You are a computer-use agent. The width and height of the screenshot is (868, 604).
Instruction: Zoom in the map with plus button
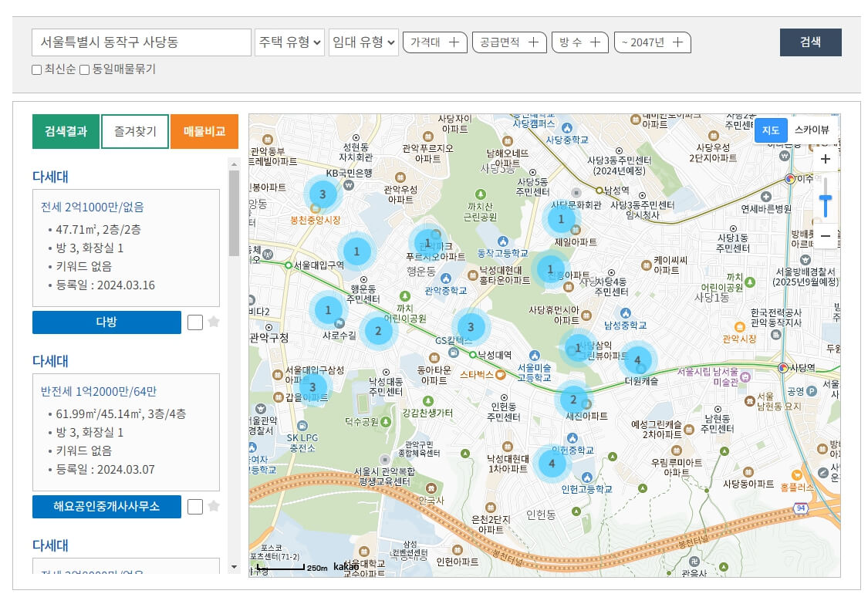click(x=825, y=160)
